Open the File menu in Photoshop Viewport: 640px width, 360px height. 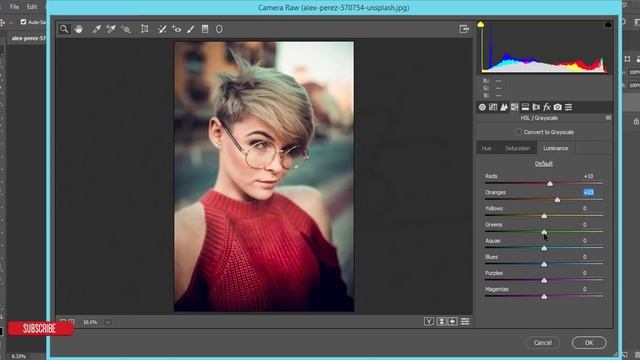tap(14, 7)
